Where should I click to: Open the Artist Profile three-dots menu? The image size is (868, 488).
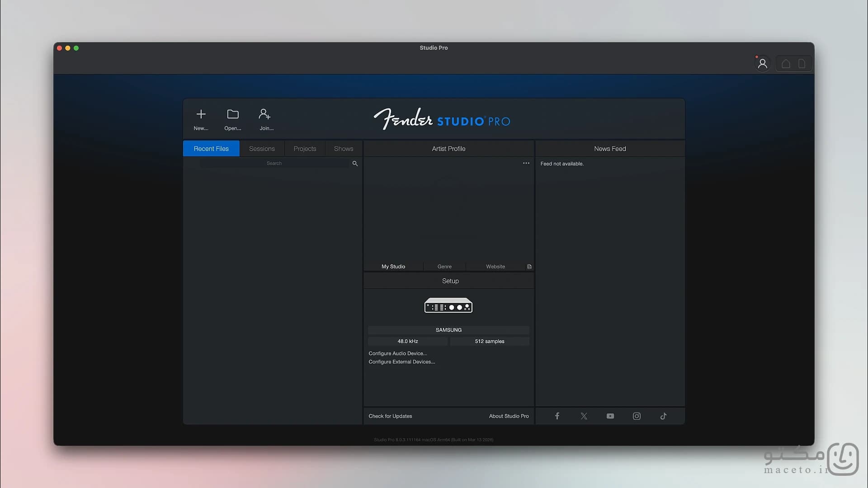coord(526,163)
